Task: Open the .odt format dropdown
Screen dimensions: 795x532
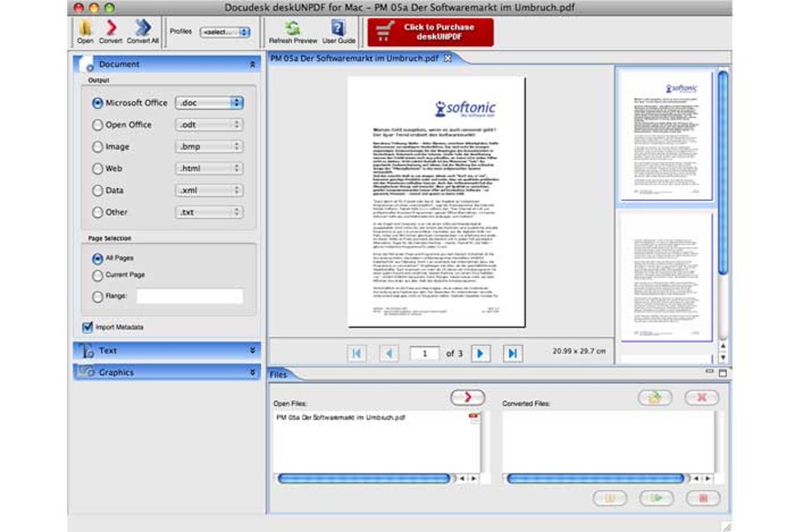Action: [209, 125]
